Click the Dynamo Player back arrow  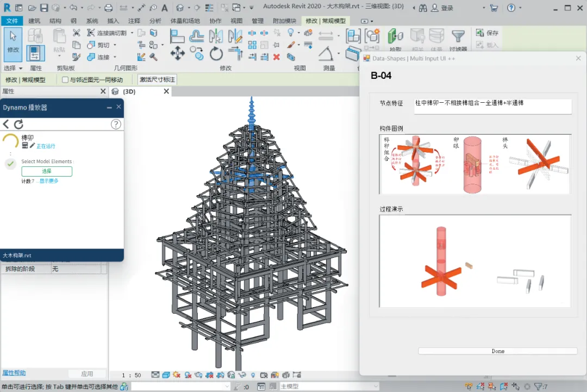tap(6, 124)
